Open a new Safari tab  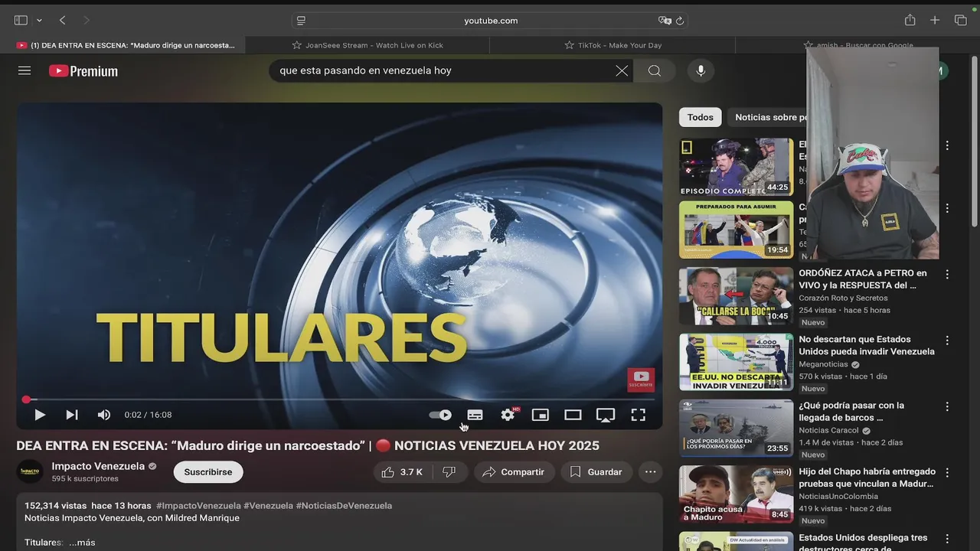(x=935, y=21)
